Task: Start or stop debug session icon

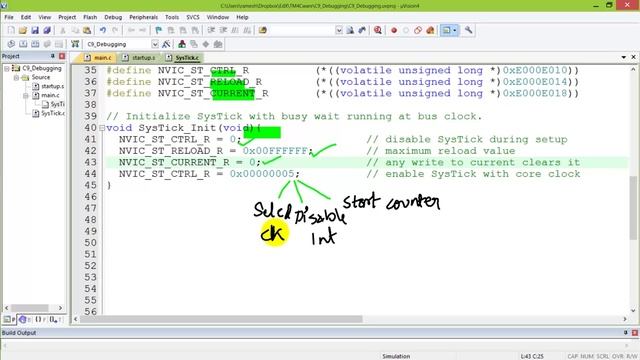Action: click(378, 30)
